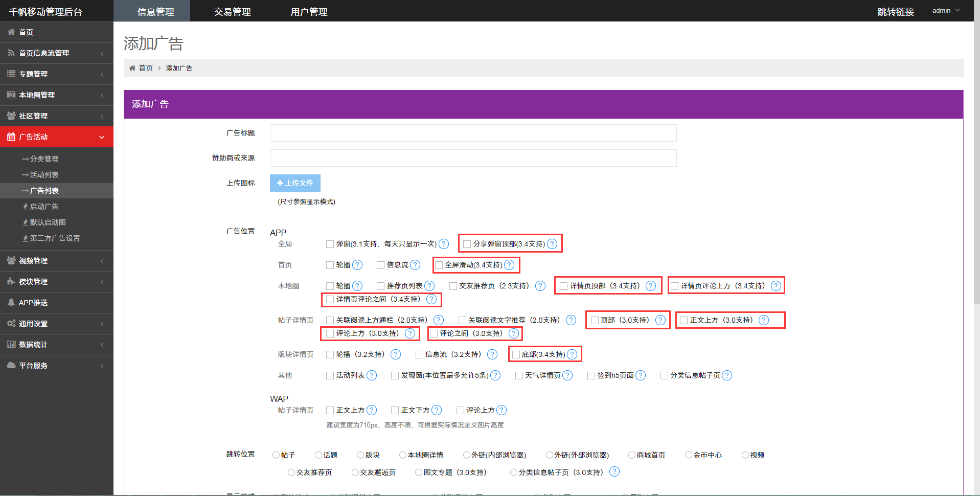
Task: Expand 视频管理 sidebar menu
Action: click(57, 261)
